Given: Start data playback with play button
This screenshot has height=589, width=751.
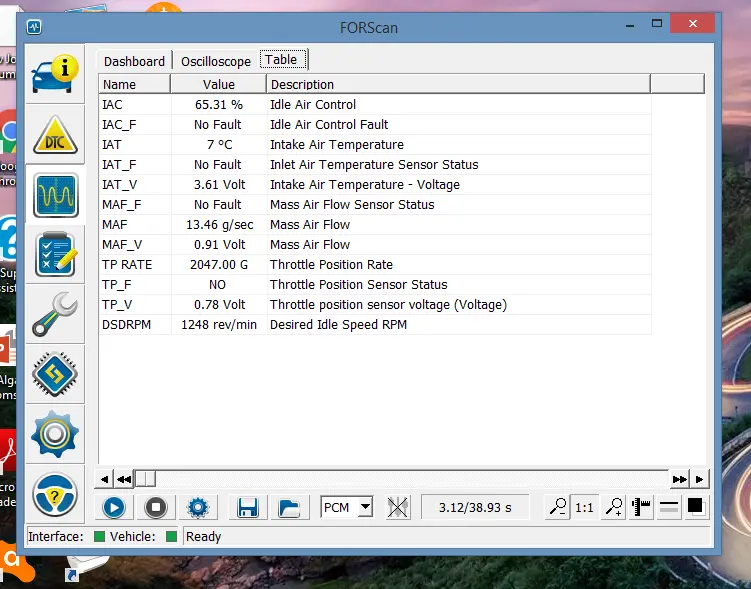Looking at the screenshot, I should tap(114, 507).
